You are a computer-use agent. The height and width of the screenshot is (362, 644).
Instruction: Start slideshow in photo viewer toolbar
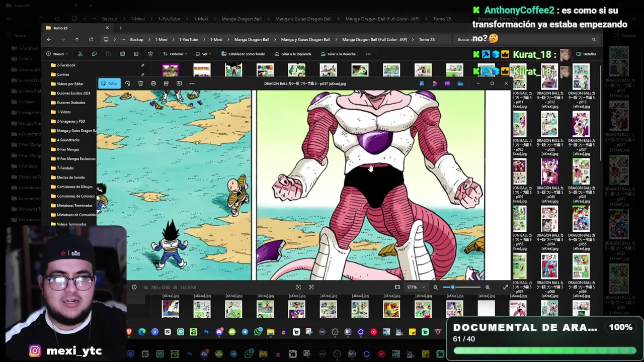point(179,83)
